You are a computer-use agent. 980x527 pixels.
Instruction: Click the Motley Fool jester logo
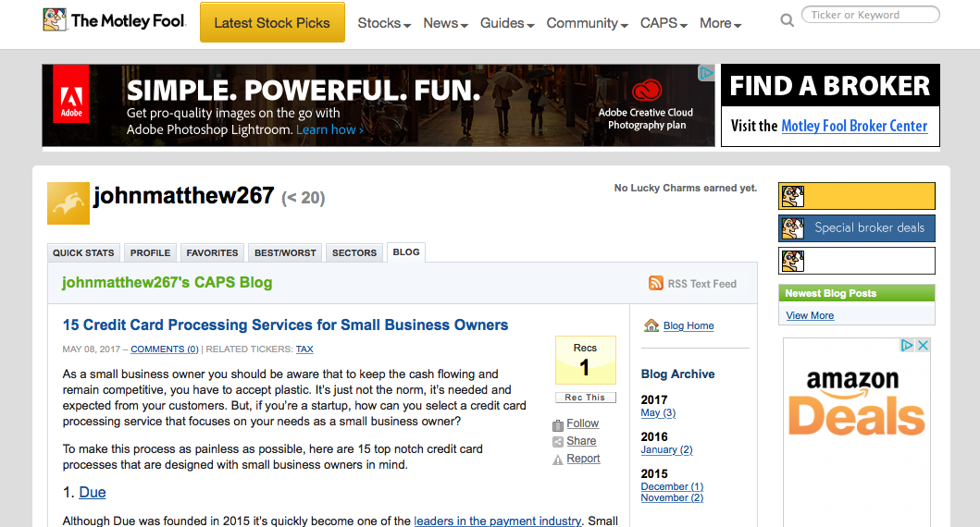tap(55, 20)
